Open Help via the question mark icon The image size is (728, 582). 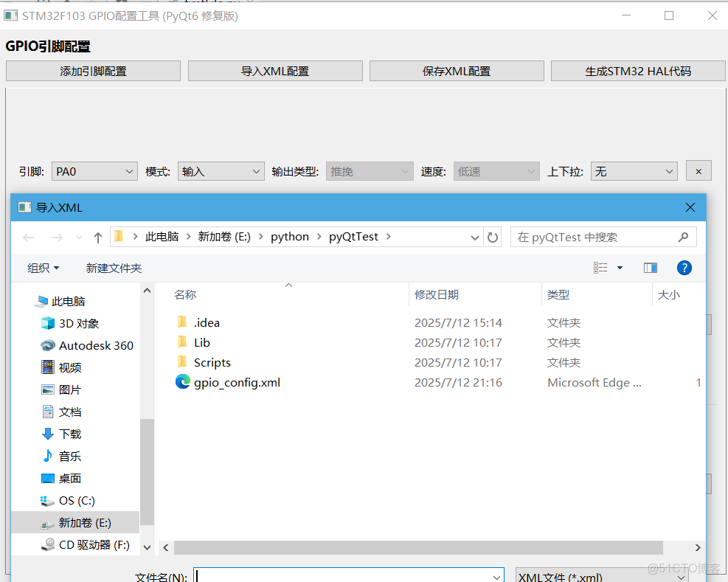coord(684,267)
